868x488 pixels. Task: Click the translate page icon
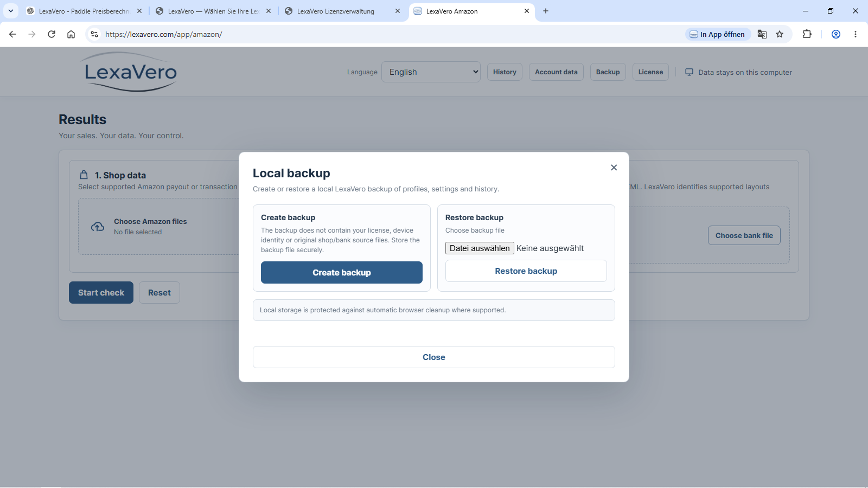(762, 34)
